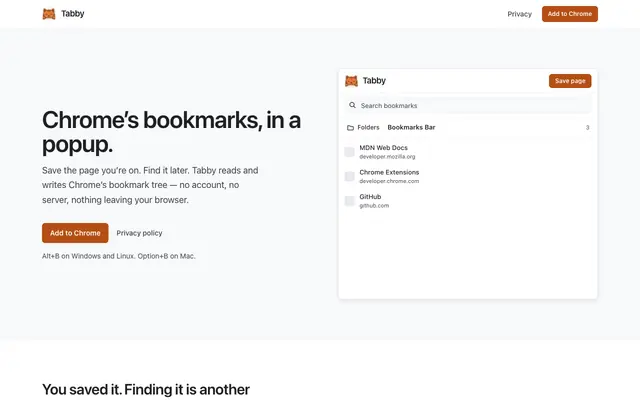This screenshot has width=640, height=400.
Task: Click the folder icon next to Folders
Action: pos(350,128)
